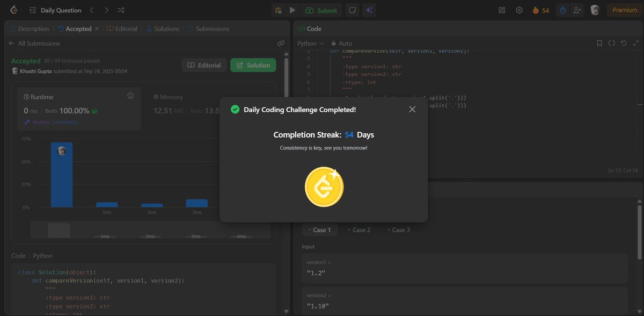Open the Solutions tab

pos(162,29)
